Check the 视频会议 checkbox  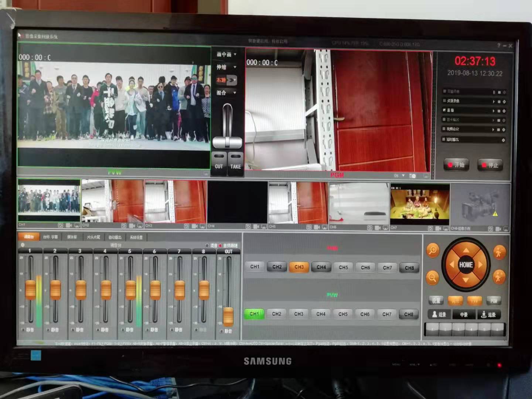coord(444,129)
